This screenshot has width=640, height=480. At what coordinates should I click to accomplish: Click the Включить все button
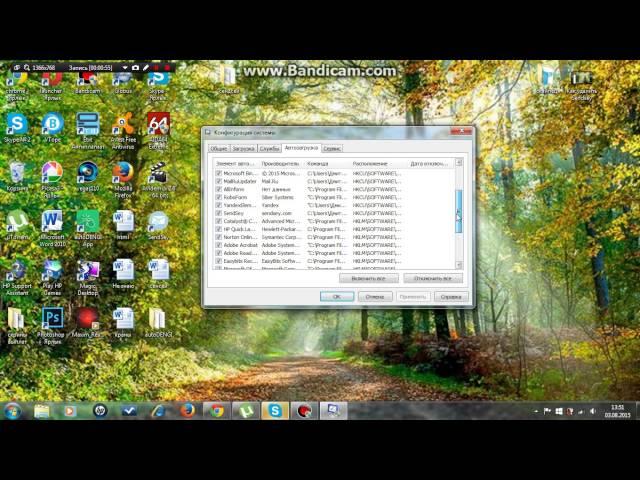tap(368, 278)
